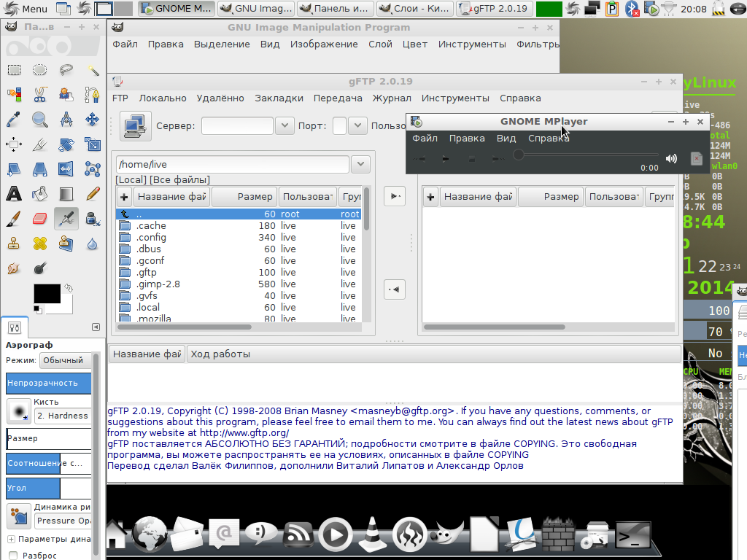747x560 pixels.
Task: Select the Fuzzy Select magic wand tool
Action: click(93, 70)
